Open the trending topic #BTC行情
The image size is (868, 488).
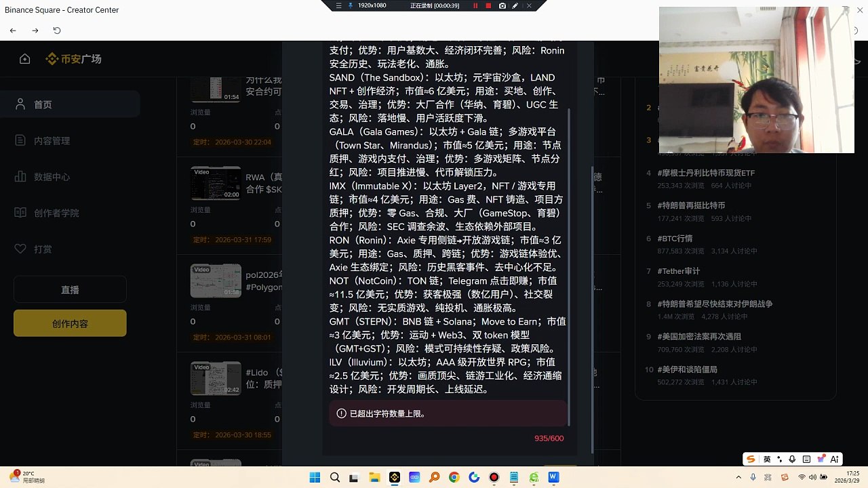pos(675,239)
